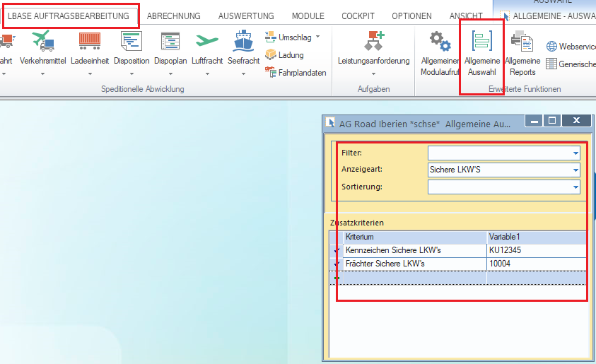This screenshot has height=364, width=596.
Task: Open Allgemeine Reports icon
Action: (x=522, y=41)
